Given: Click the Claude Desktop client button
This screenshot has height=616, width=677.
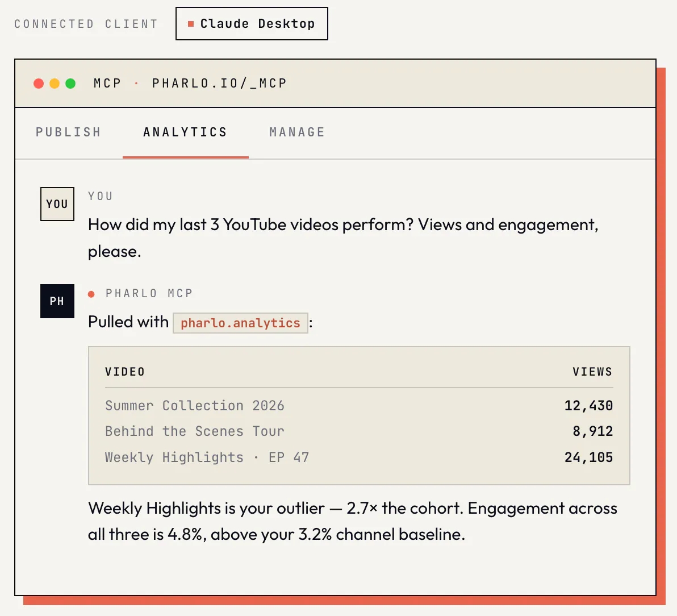Looking at the screenshot, I should (x=252, y=24).
